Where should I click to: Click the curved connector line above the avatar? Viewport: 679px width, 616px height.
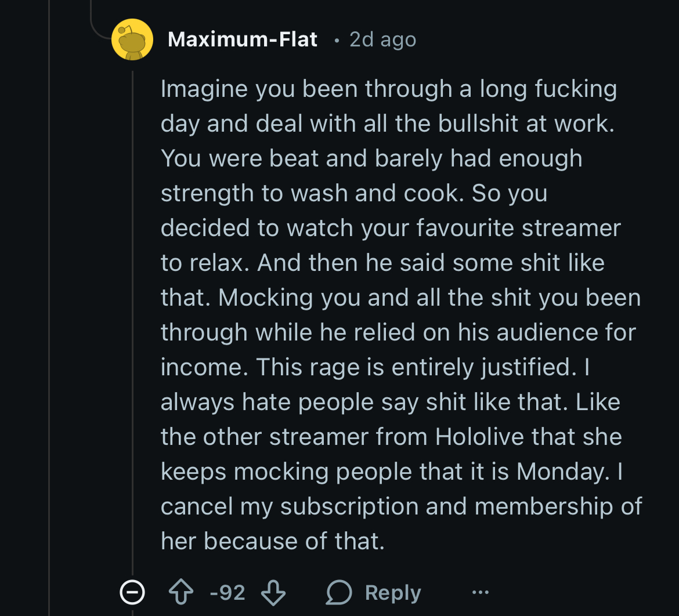pyautogui.click(x=99, y=26)
